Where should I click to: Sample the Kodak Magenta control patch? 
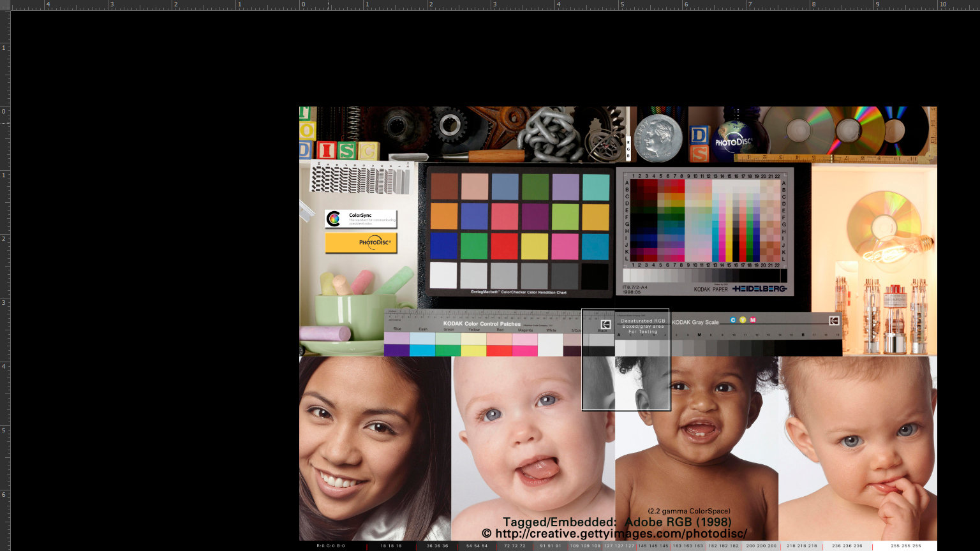[x=524, y=350]
